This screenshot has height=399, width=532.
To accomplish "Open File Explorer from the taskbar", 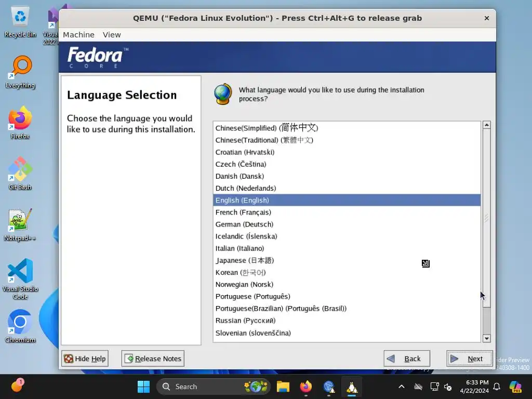I will pos(283,387).
